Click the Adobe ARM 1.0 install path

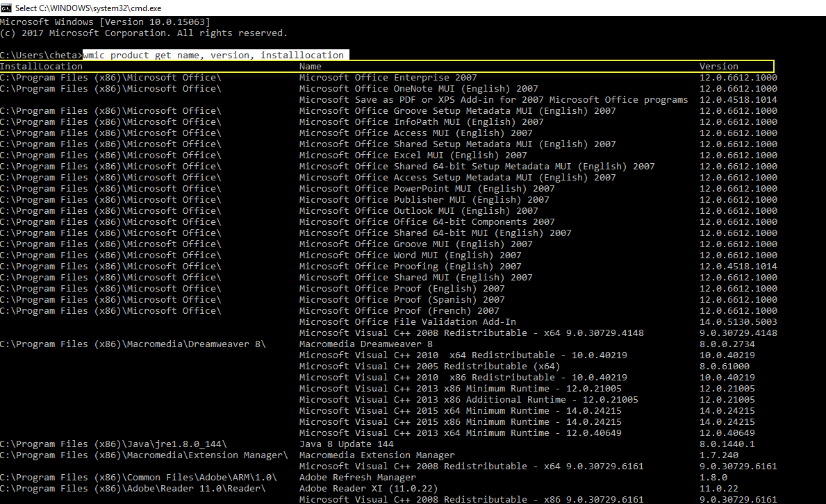(138, 476)
